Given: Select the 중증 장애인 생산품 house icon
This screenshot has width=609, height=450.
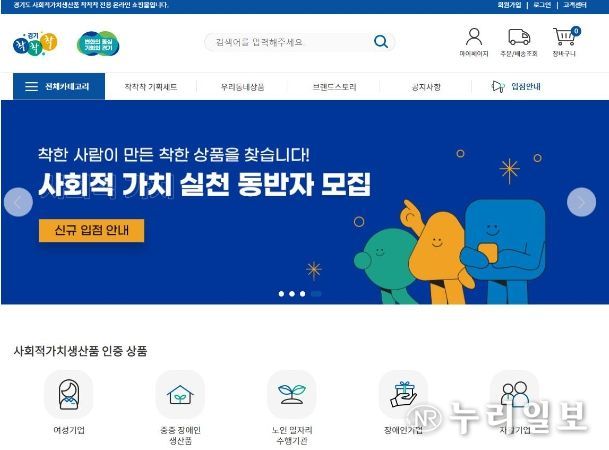Looking at the screenshot, I should [x=180, y=394].
